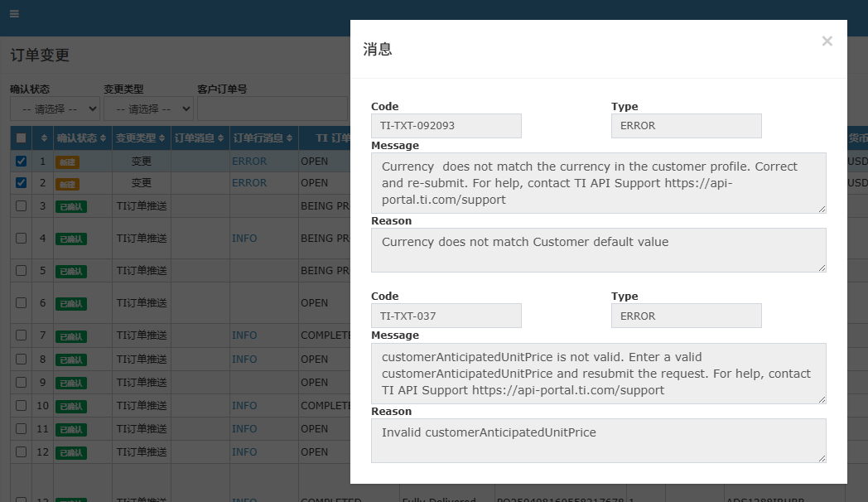Close the 消息 dialog with X
868x502 pixels.
pos(827,41)
